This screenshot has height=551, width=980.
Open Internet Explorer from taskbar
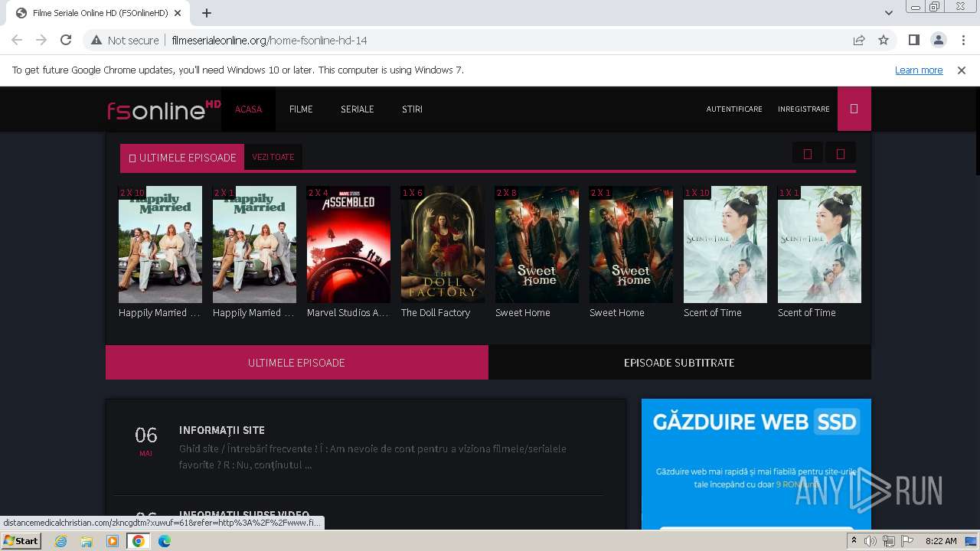click(x=61, y=541)
